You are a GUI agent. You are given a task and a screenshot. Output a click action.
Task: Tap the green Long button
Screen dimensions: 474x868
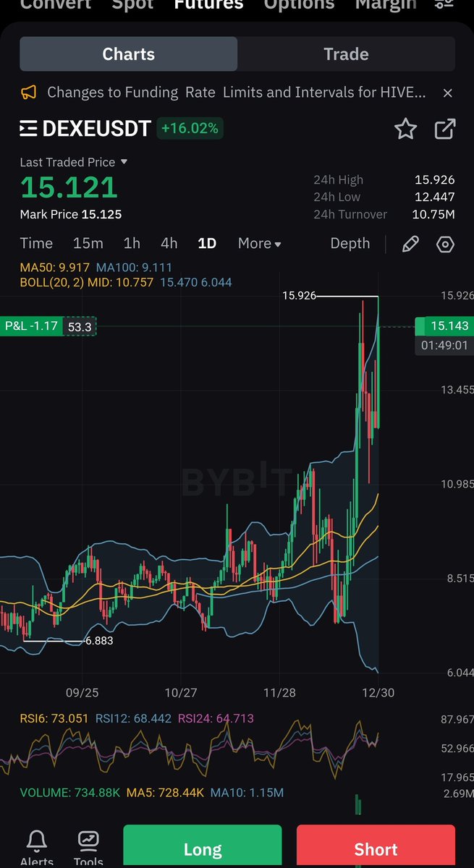[203, 846]
